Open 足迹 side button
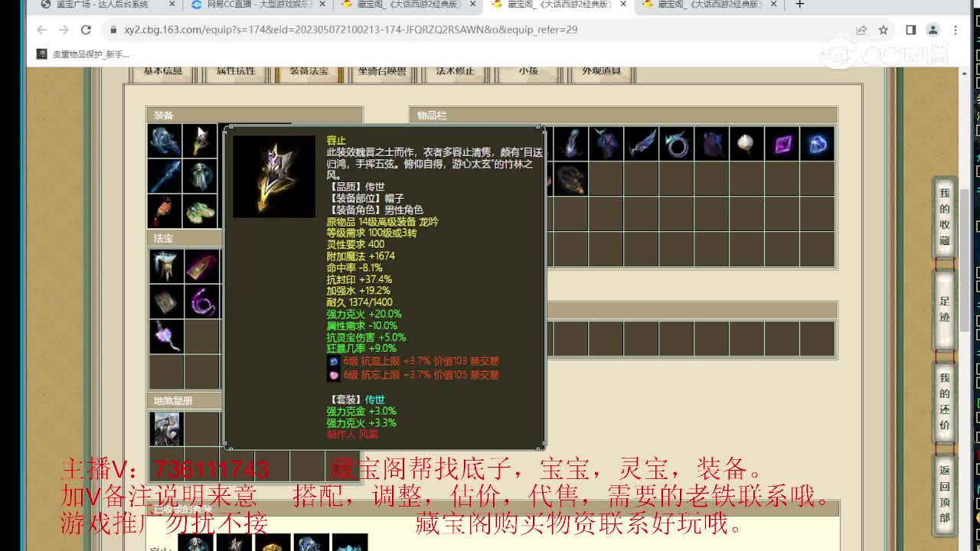The height and width of the screenshot is (551, 980). (x=945, y=309)
